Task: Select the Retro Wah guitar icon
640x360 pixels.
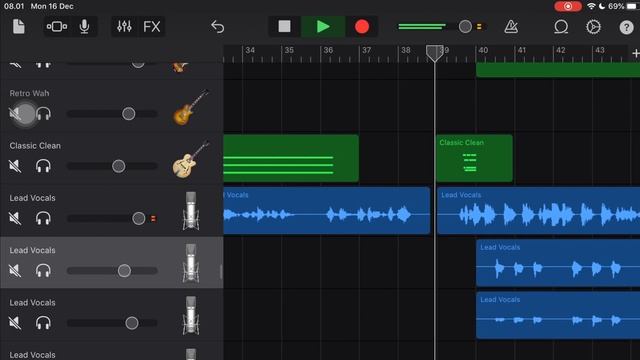Action: click(191, 107)
